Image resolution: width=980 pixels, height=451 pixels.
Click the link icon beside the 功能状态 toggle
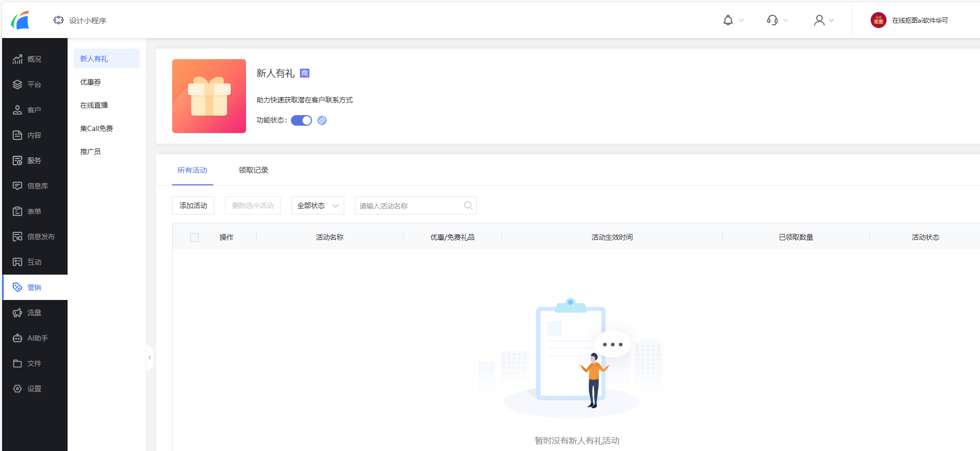click(x=322, y=120)
